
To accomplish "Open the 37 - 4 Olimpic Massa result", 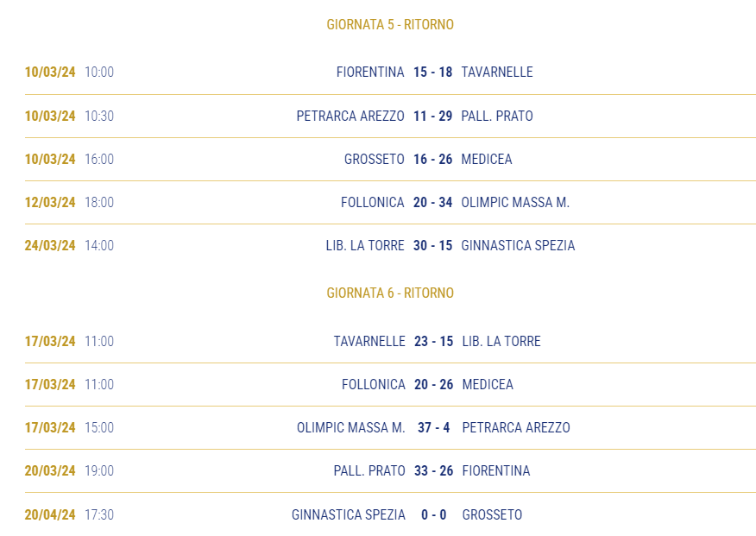I will (x=433, y=428).
